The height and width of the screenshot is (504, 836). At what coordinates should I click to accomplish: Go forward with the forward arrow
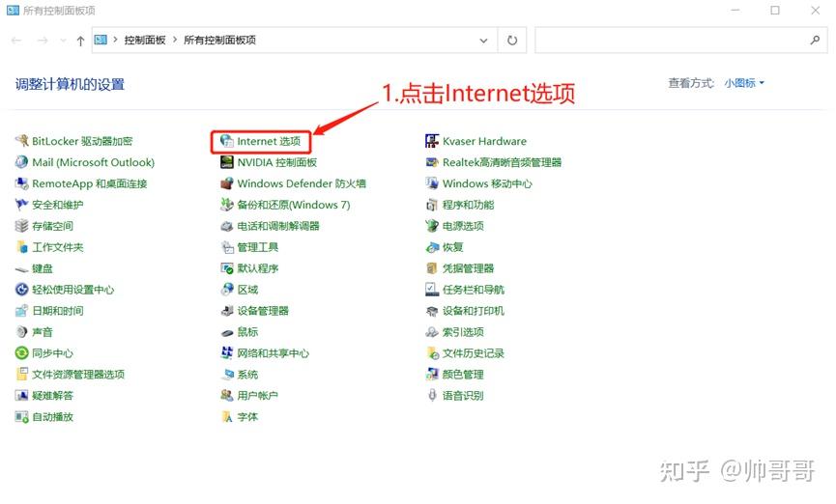click(x=43, y=41)
